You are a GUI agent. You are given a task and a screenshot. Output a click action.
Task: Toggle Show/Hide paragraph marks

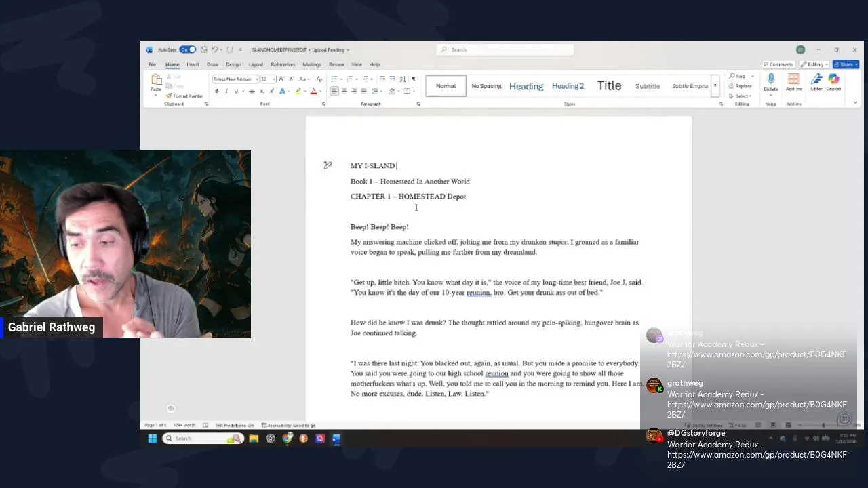pos(414,79)
